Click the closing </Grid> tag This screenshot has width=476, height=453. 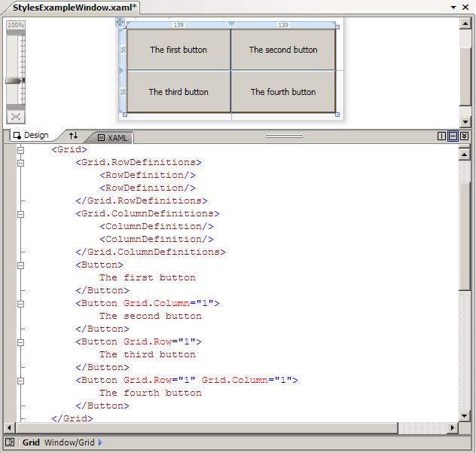pos(72,418)
